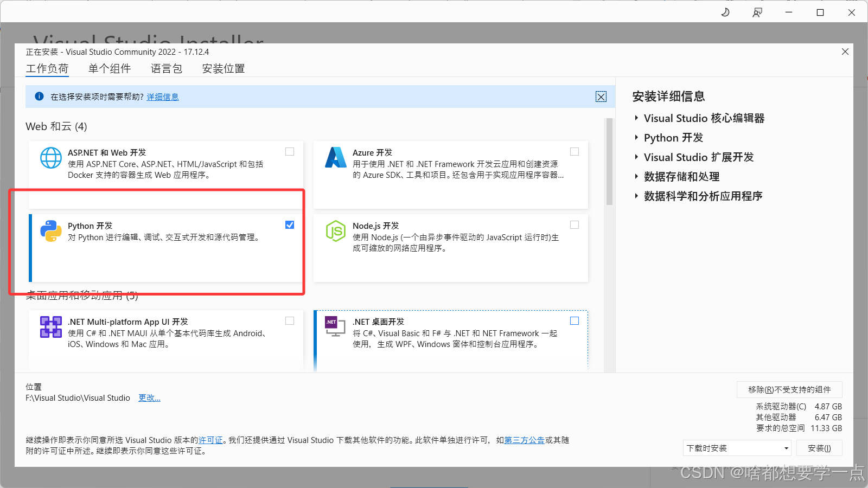Enable the Azure 开发 workload checkbox
Screen dimensions: 868x488
pos(575,152)
